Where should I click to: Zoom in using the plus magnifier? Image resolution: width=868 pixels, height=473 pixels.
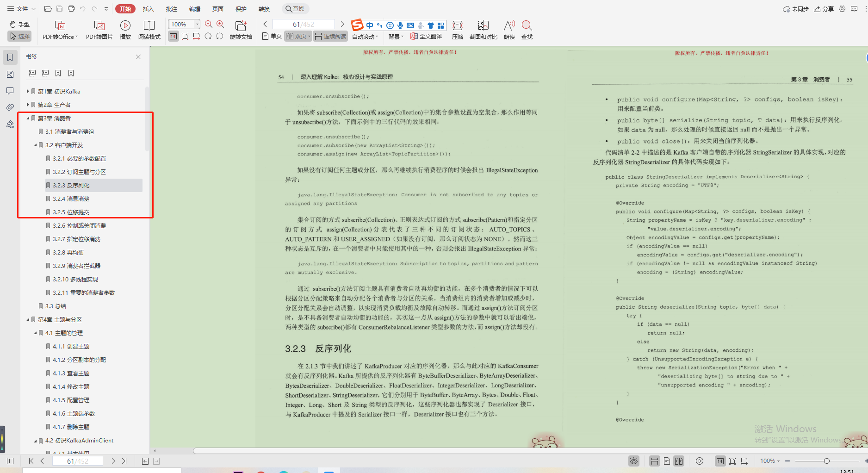point(220,24)
